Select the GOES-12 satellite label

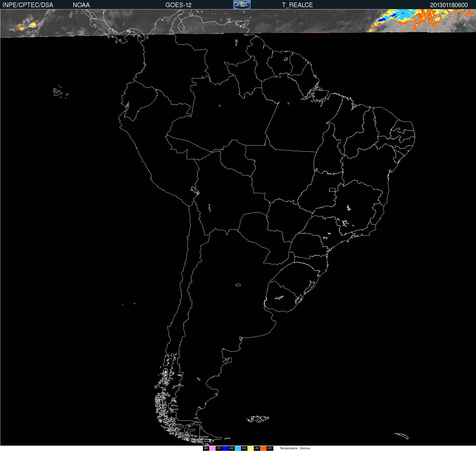(178, 5)
